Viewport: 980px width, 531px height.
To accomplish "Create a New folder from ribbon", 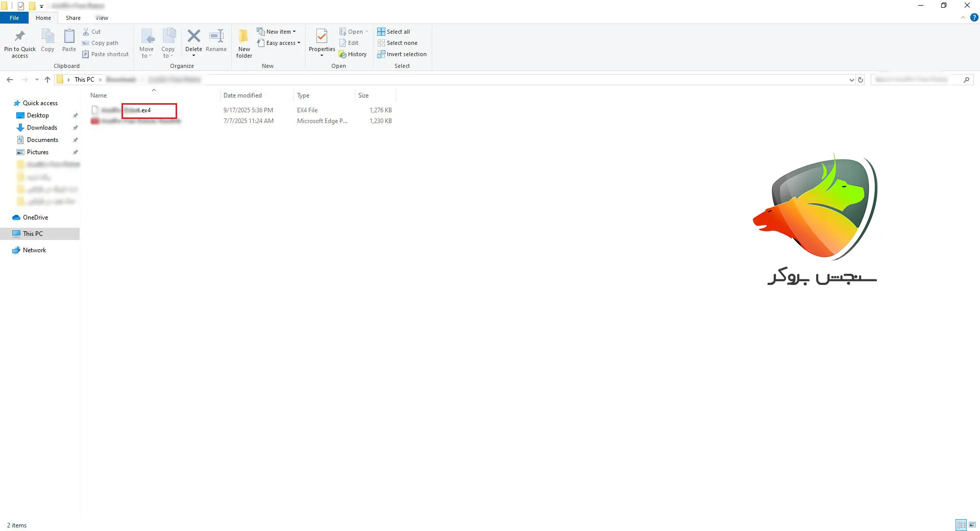I will pos(244,42).
